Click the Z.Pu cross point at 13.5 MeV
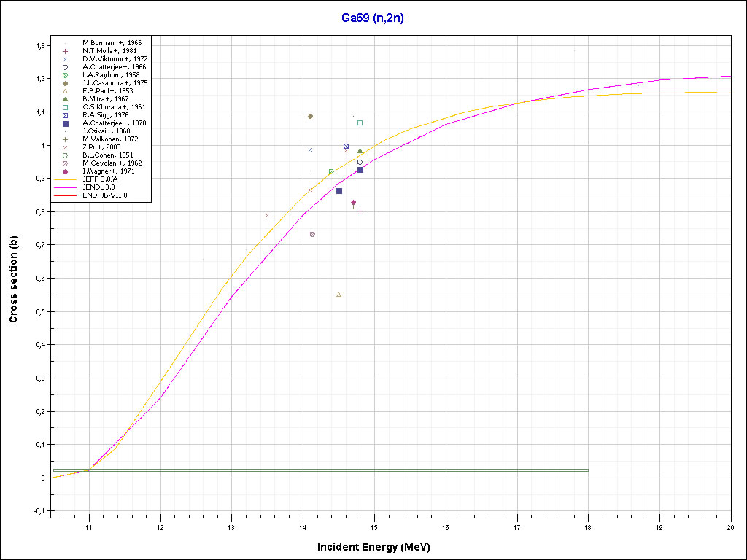This screenshot has width=747, height=560. (x=268, y=215)
